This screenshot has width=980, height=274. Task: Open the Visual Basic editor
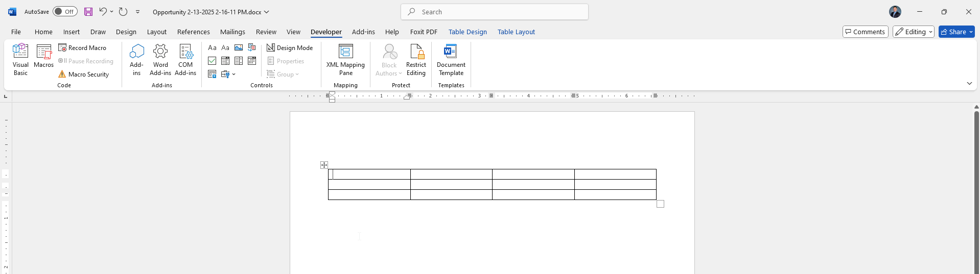[20, 60]
